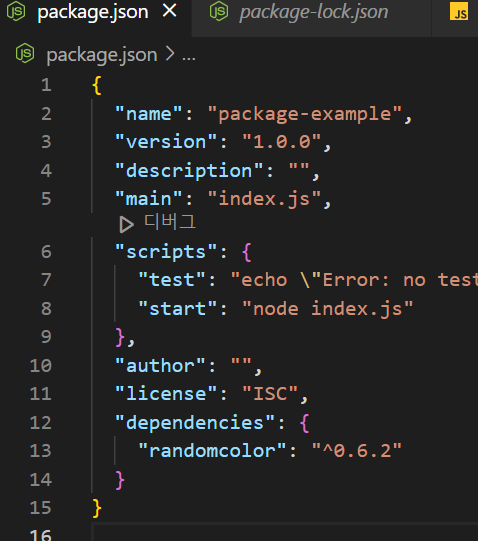Select the package.json breadcrumb item
This screenshot has width=478, height=541.
[x=102, y=56]
